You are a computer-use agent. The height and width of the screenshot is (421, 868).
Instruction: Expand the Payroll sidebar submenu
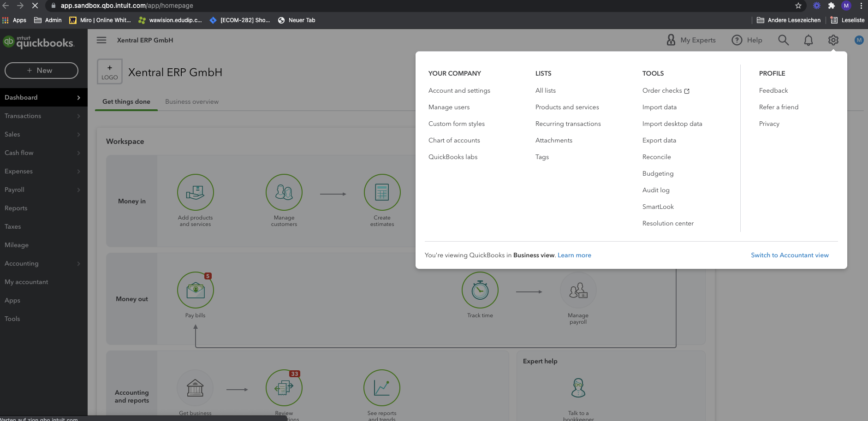[x=78, y=190]
